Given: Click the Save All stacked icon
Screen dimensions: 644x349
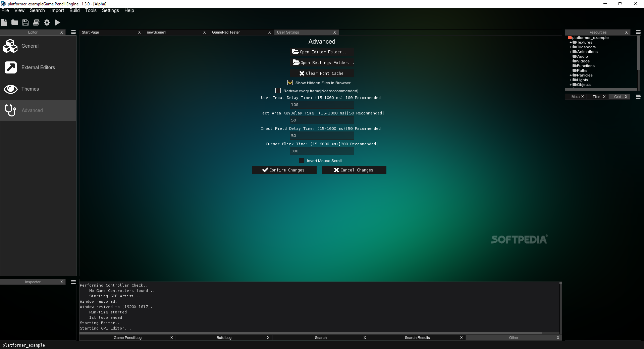Looking at the screenshot, I should coord(36,22).
